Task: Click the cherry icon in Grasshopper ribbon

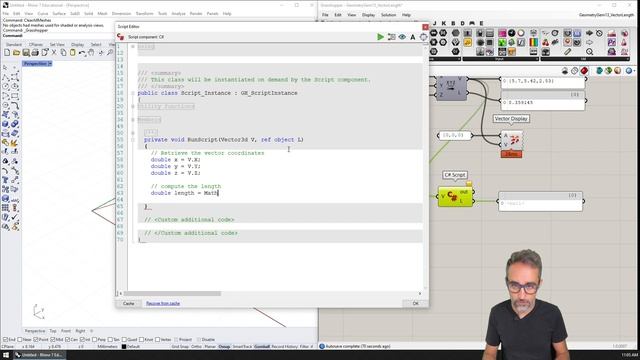Action: click(546, 42)
